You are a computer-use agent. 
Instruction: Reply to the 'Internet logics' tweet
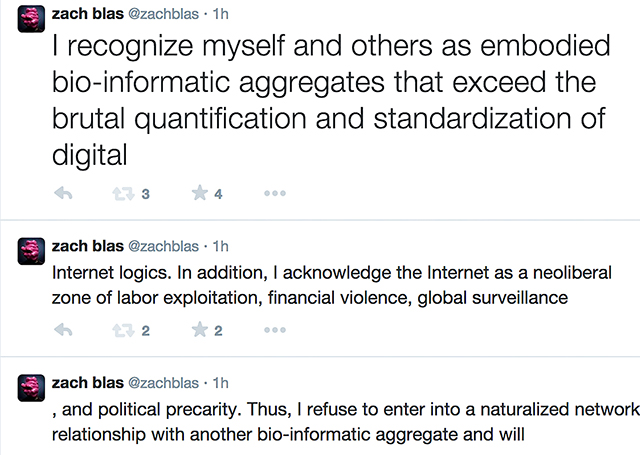tap(63, 330)
